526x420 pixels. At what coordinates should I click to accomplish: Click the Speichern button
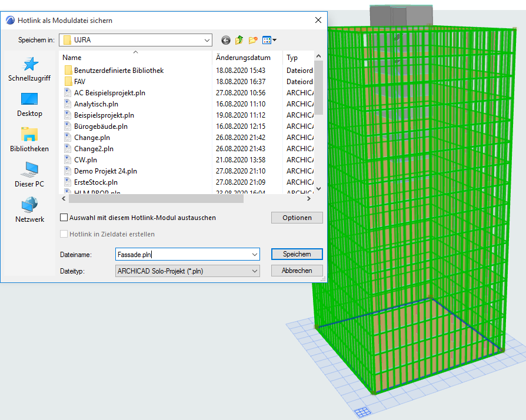point(297,254)
